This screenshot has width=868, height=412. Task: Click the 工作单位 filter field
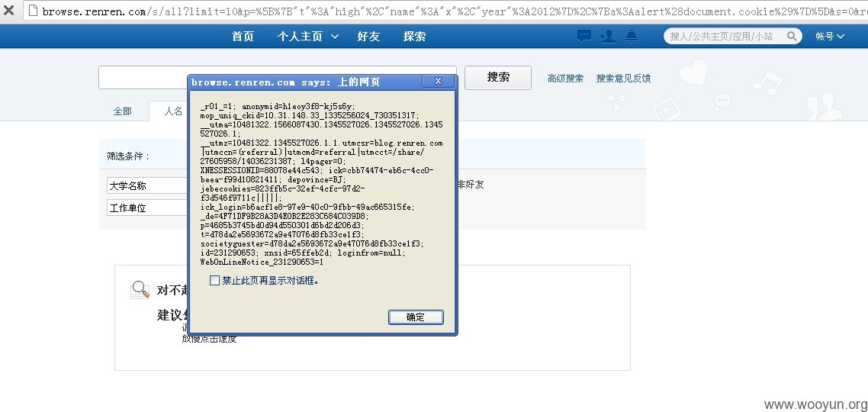pos(147,208)
